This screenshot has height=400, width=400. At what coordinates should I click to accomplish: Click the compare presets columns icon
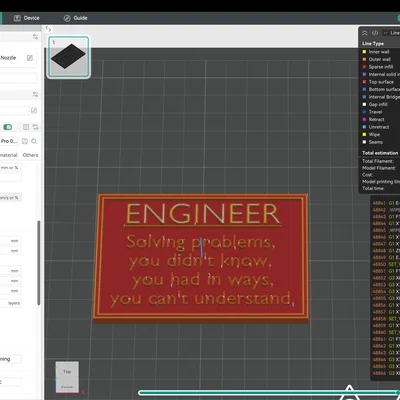26,127
